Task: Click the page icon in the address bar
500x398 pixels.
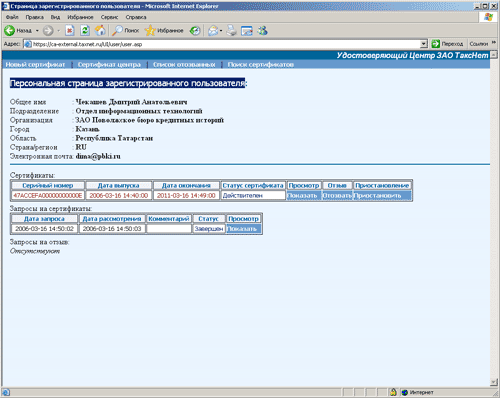Action: (28, 44)
